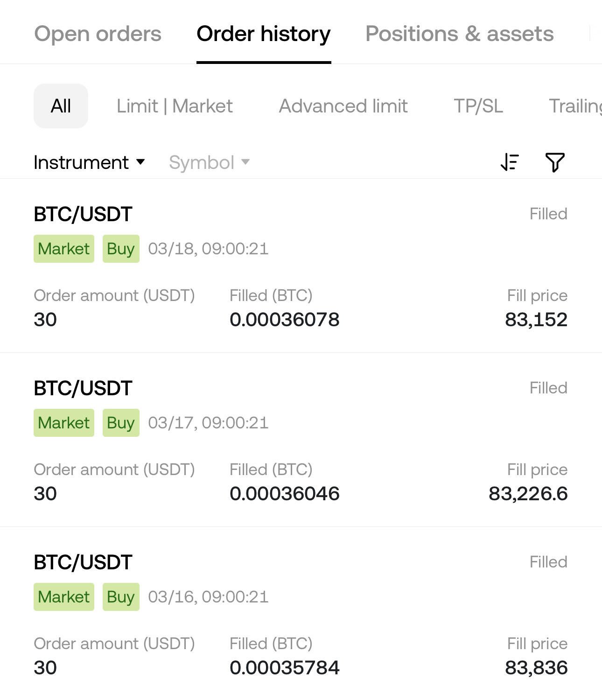The image size is (602, 700).
Task: Switch to the Open orders tab
Action: click(98, 34)
